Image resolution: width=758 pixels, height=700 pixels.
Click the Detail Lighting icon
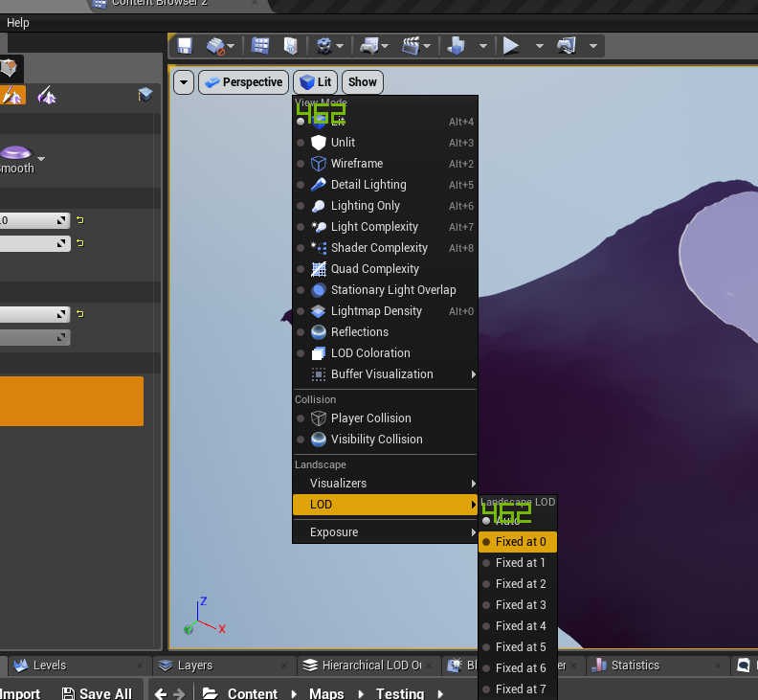318,185
